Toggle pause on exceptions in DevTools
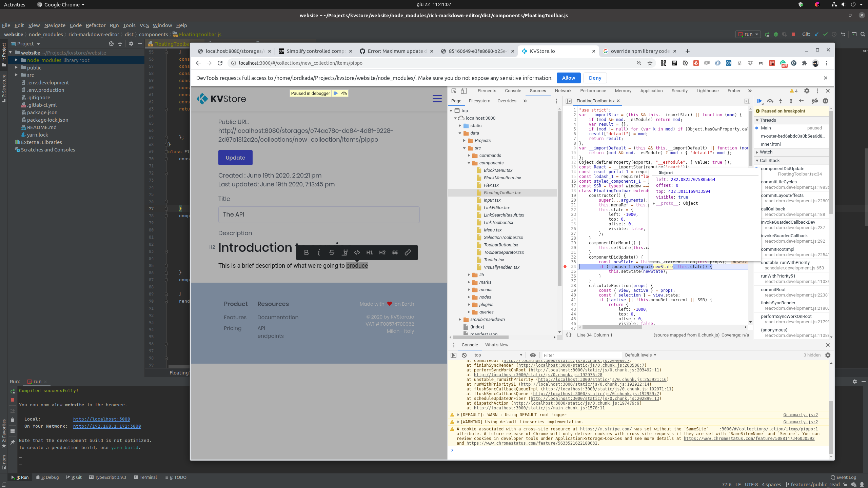The image size is (868, 488). pos(826,101)
